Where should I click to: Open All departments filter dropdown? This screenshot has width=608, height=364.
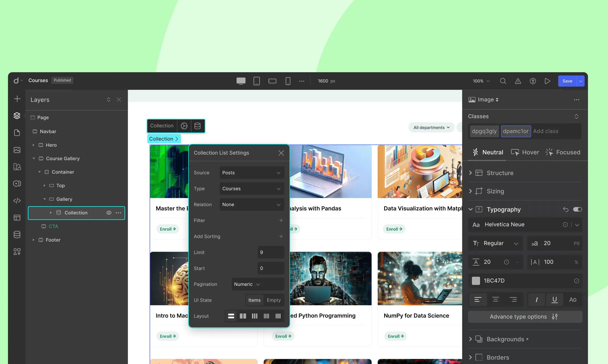(431, 127)
